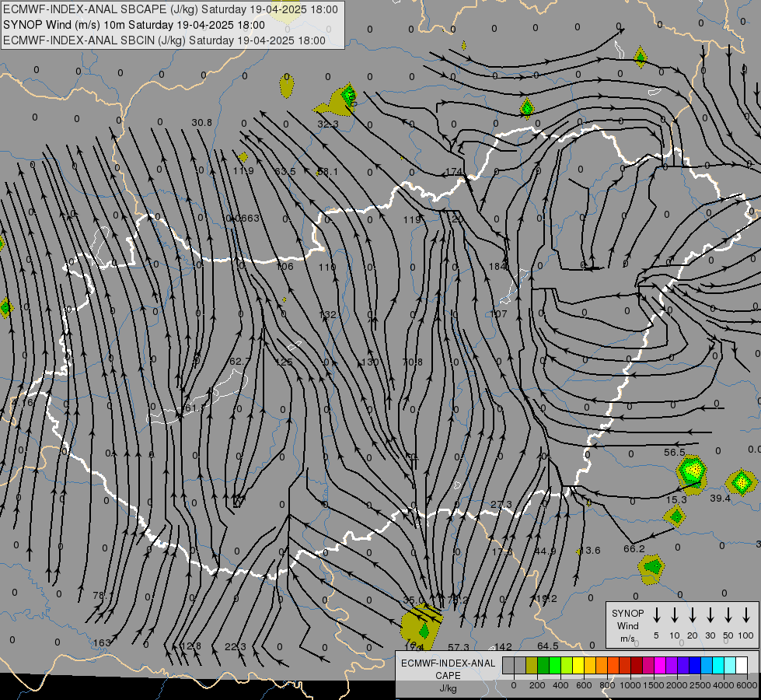
Task: Click the olive CAPE patch above the 17.4 value
Action: pyautogui.click(x=421, y=627)
